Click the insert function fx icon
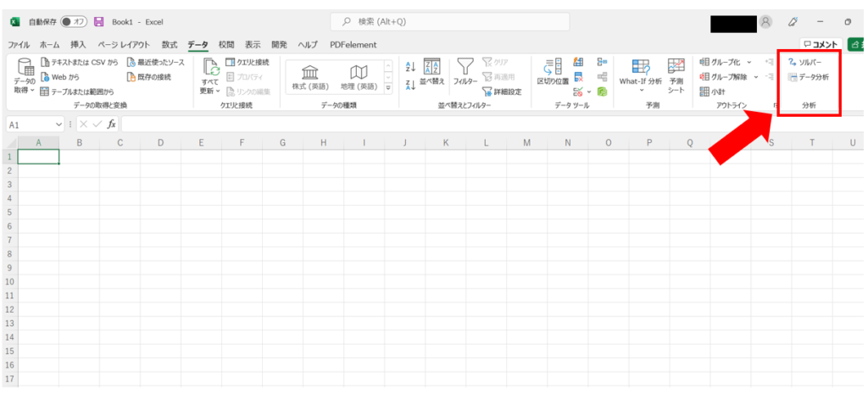The image size is (868, 393). pyautogui.click(x=111, y=125)
